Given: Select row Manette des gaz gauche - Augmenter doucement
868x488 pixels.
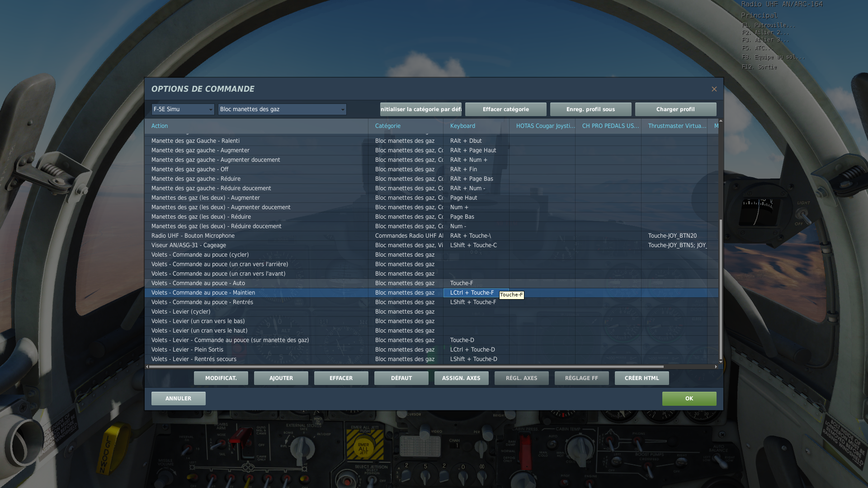Looking at the screenshot, I should click(431, 160).
